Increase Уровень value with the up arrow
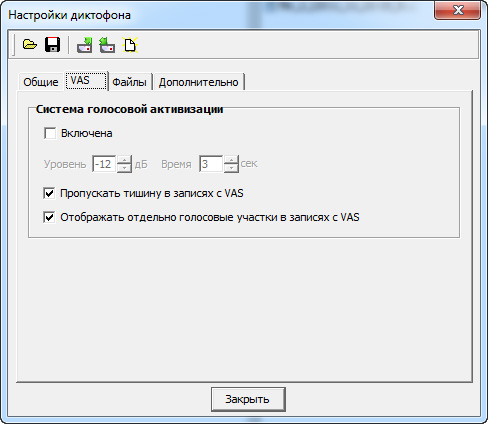488x424 pixels. click(124, 159)
